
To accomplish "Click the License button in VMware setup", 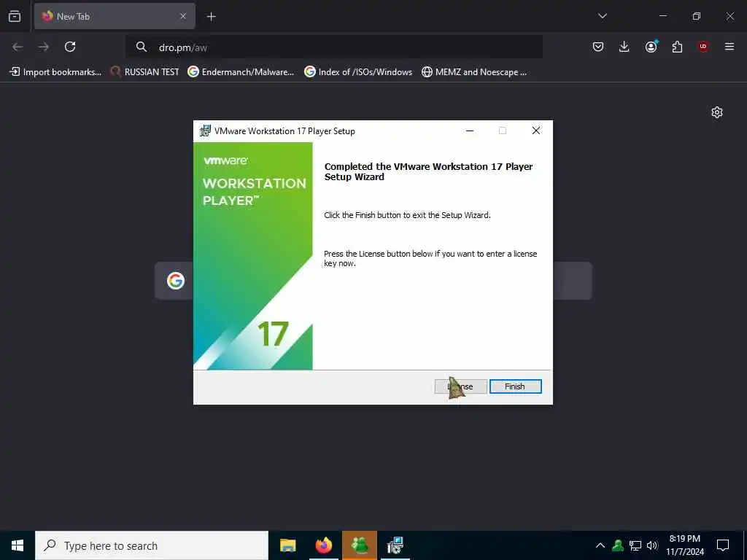I will pos(461,386).
